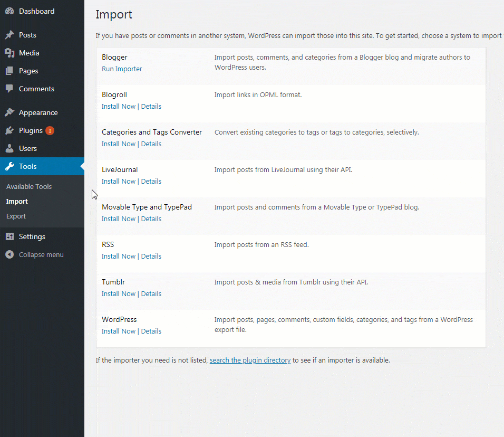The height and width of the screenshot is (437, 504).
Task: Install the LiveJournal importer now
Action: coord(119,181)
